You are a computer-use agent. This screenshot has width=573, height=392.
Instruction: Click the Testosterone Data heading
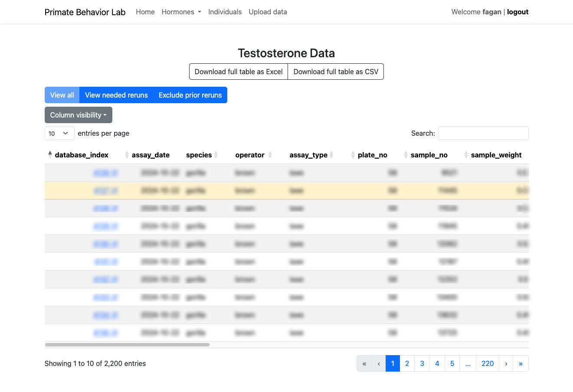point(286,53)
